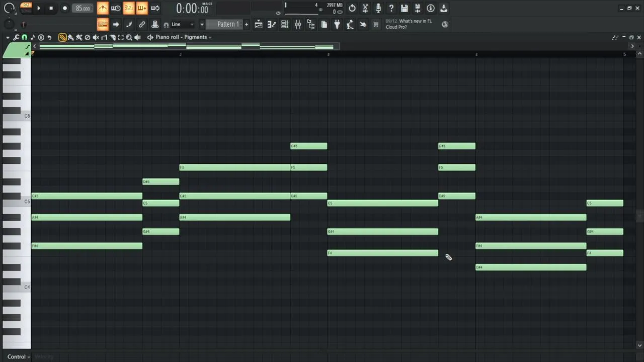
Task: Open the piano roll tools wrench menu
Action: (x=16, y=37)
